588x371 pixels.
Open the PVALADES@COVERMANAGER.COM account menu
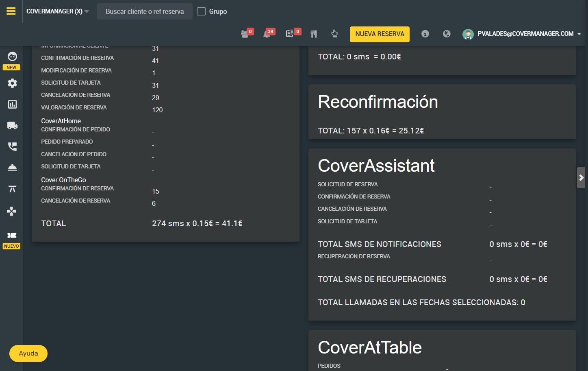pos(522,34)
